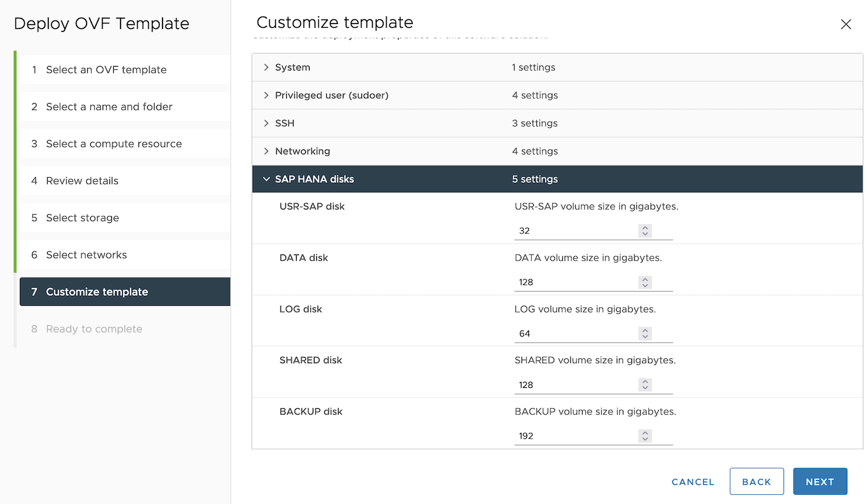Jump to step 5 Select storage
The width and height of the screenshot is (865, 504).
tap(83, 218)
